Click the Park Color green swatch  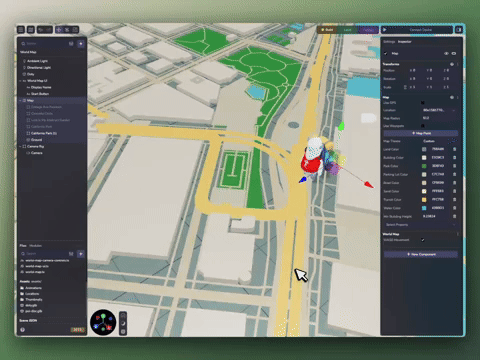tap(424, 166)
